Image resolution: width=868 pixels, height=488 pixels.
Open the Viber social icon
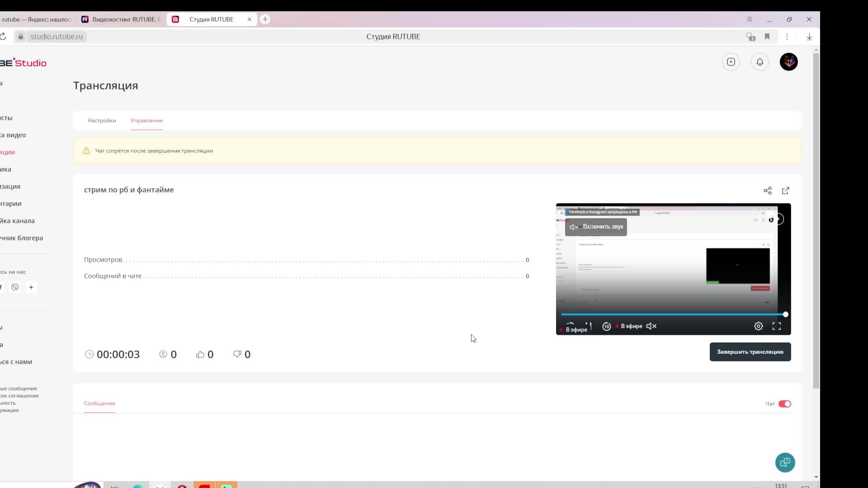coord(15,287)
